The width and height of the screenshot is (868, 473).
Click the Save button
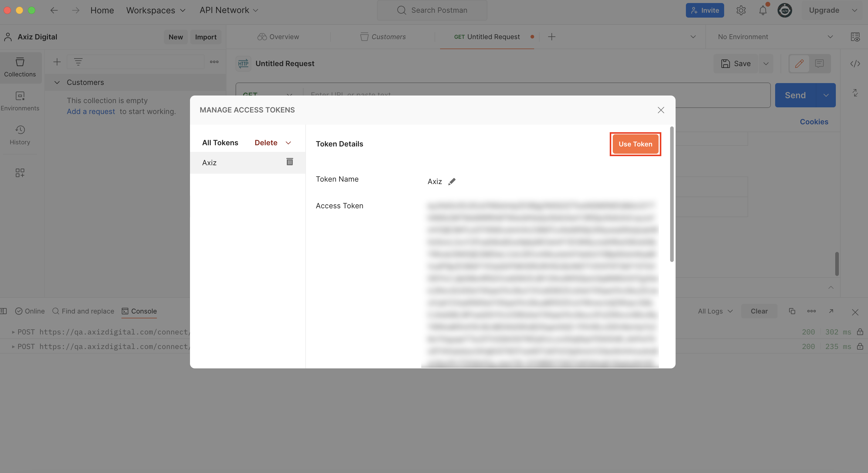coord(736,64)
